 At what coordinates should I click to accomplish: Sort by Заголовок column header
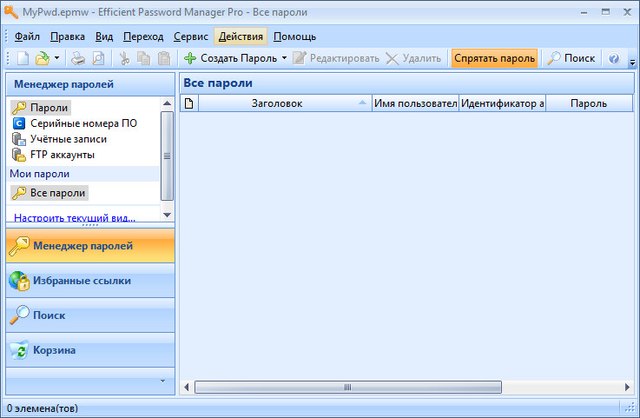[277, 103]
